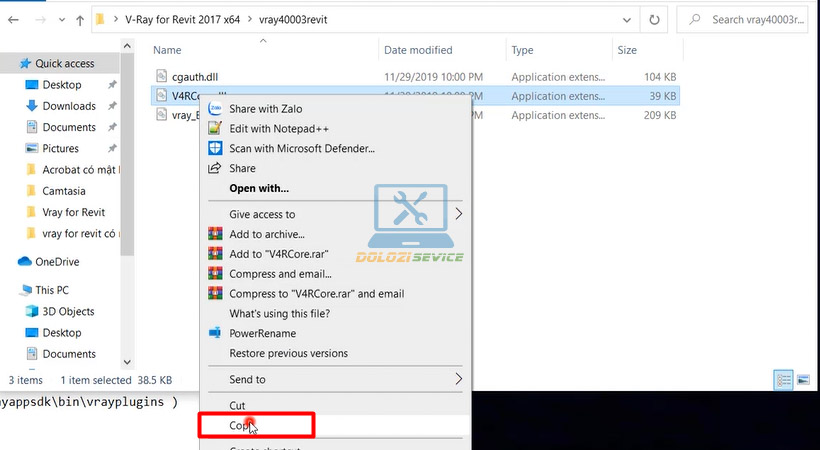Expand the Send to submenu
Image resolution: width=820 pixels, height=450 pixels.
pos(459,379)
